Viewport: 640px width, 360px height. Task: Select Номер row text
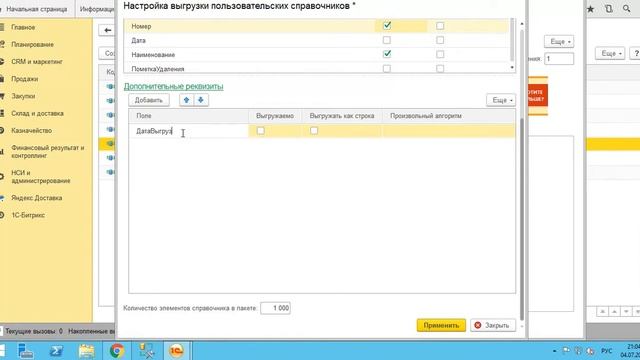(x=141, y=26)
